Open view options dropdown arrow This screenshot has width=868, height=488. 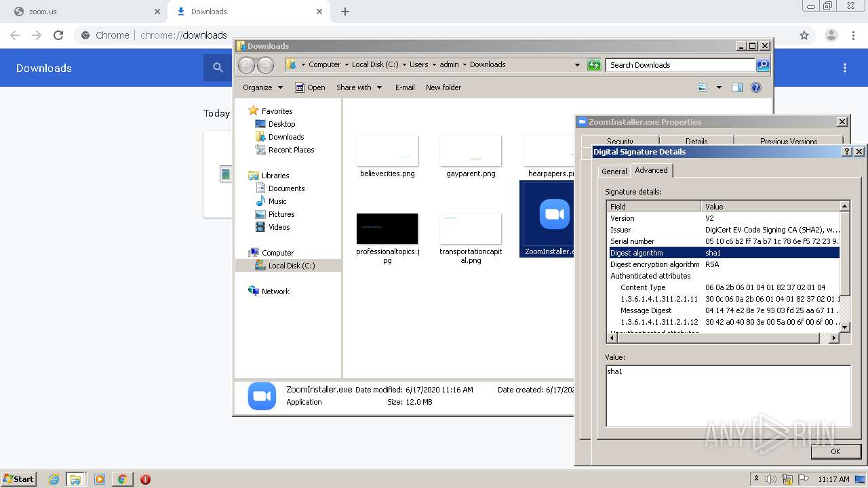coord(719,87)
